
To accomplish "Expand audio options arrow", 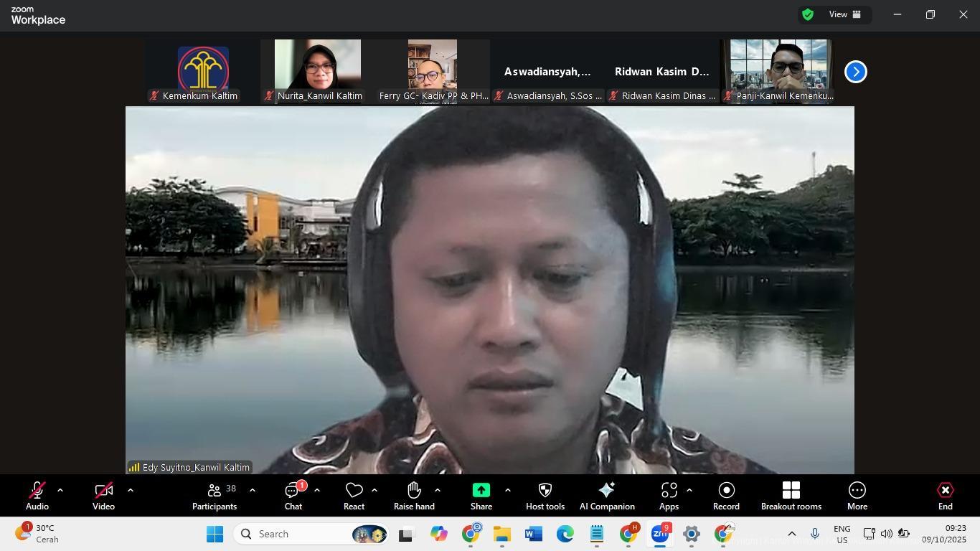I will point(60,491).
